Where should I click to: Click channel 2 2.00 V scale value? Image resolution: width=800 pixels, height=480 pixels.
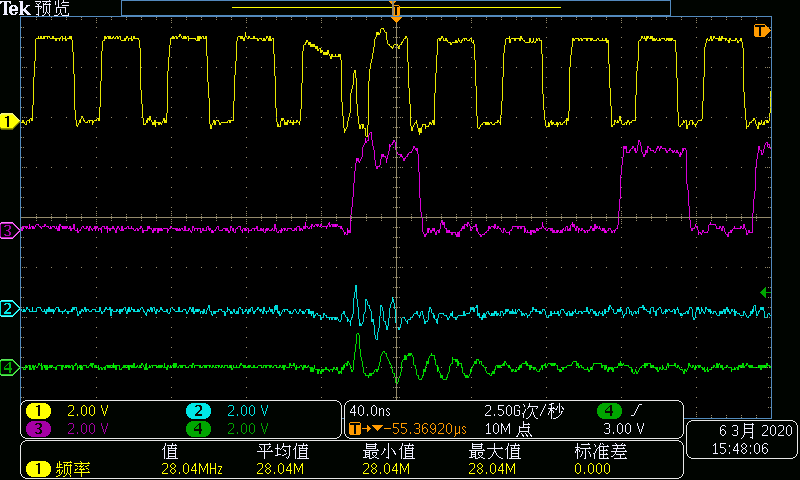point(247,411)
